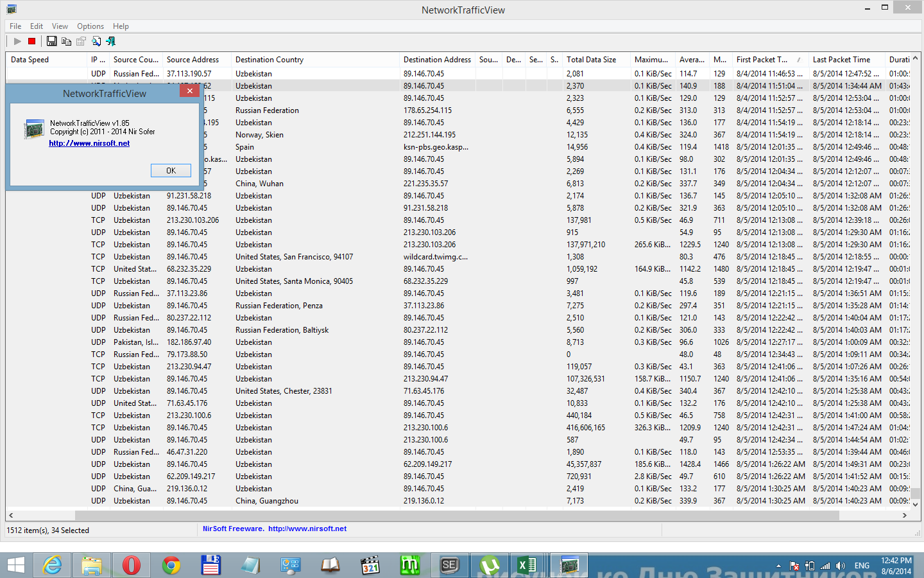Click the red Stop Capture icon

point(32,41)
